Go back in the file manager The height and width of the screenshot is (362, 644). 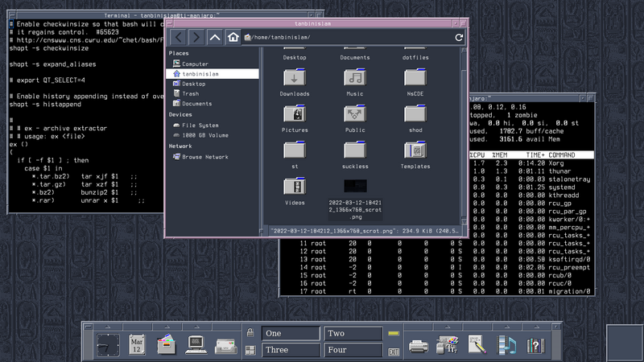177,37
